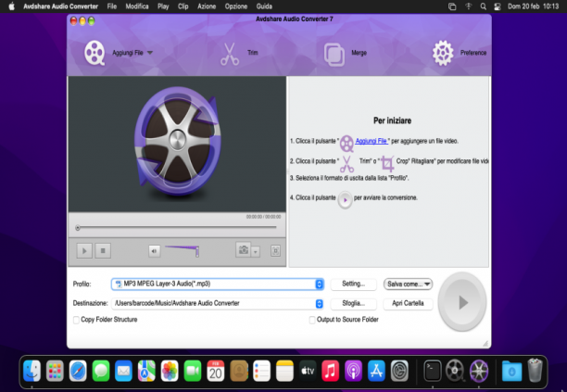Screen dimensions: 567x392
Task: Open the Play menu
Action: coord(163,6)
